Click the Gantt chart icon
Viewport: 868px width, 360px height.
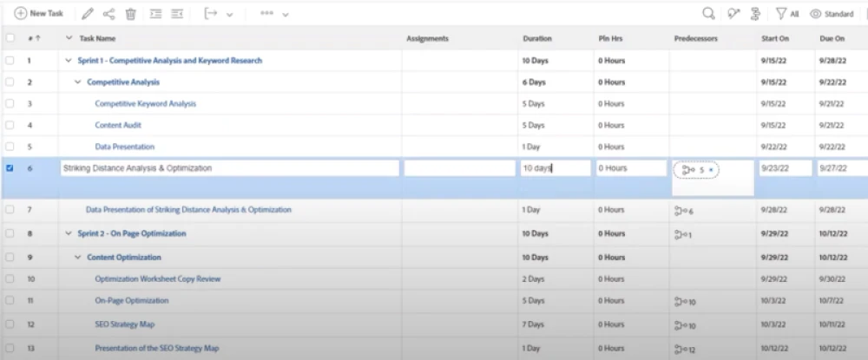[x=754, y=14]
